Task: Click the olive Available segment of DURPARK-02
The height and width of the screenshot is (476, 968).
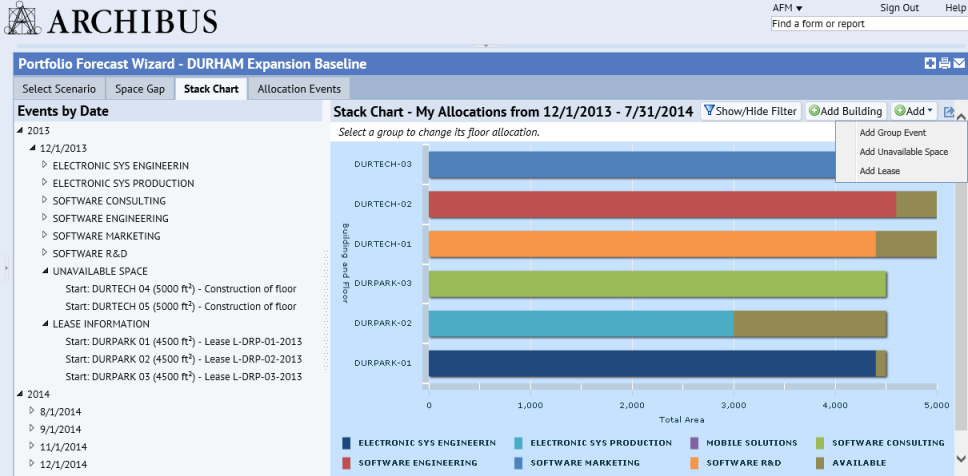Action: click(x=810, y=324)
